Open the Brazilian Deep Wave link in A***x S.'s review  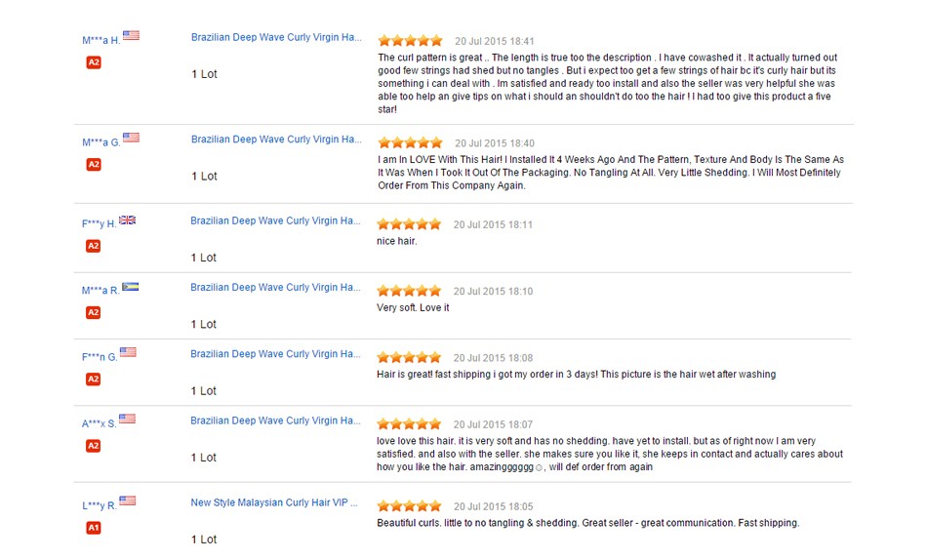click(x=276, y=420)
